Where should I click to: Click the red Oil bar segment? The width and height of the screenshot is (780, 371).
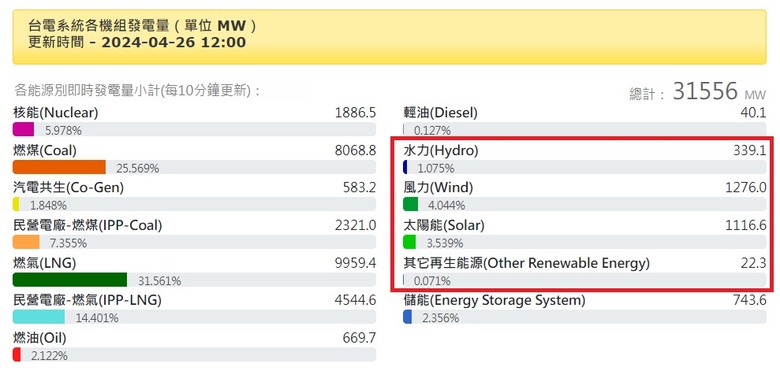(x=16, y=355)
